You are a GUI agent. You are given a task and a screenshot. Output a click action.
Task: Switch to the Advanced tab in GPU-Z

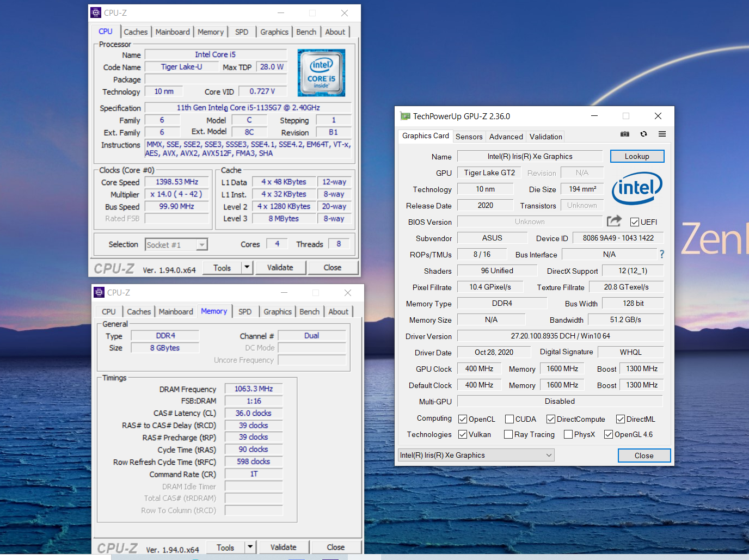click(506, 137)
